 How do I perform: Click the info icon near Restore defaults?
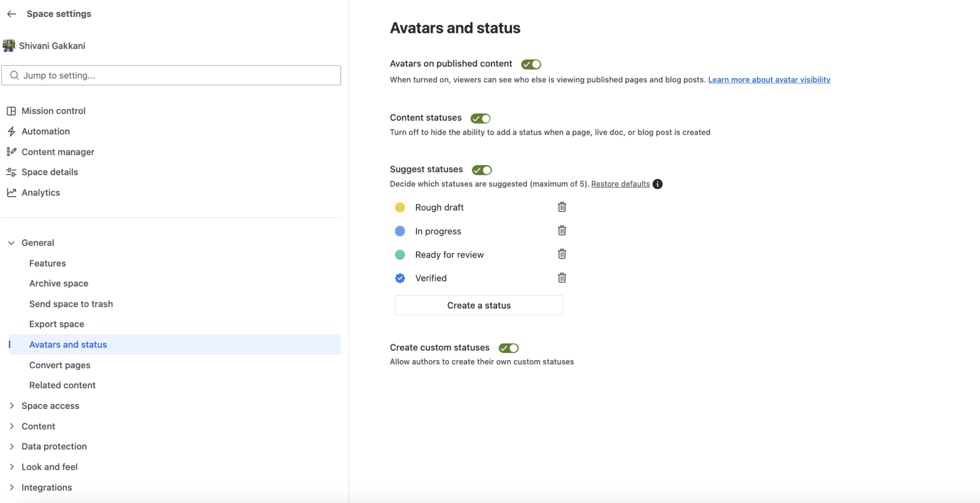(x=658, y=184)
